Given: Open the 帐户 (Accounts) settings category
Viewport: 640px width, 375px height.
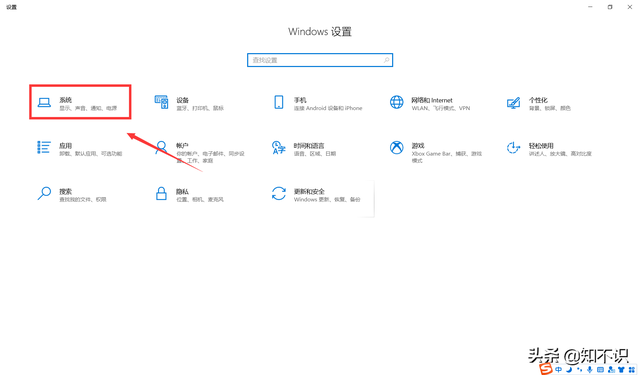Looking at the screenshot, I should pos(199,151).
